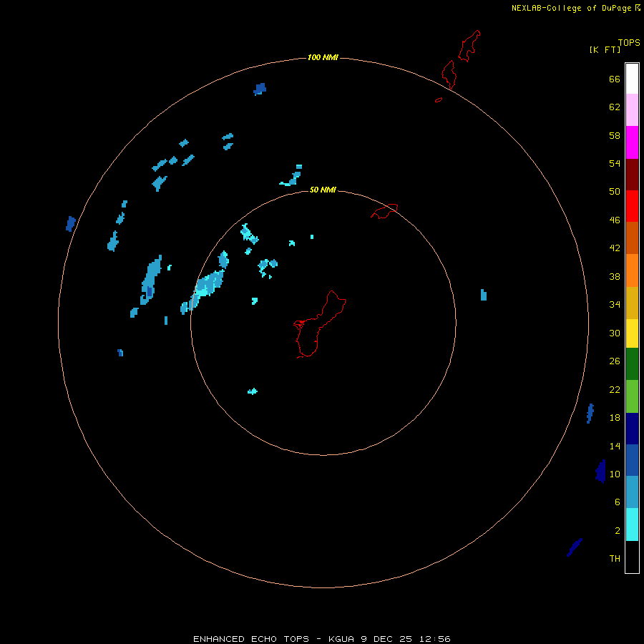
Task: Click the light pink legend swatch
Action: (632, 109)
